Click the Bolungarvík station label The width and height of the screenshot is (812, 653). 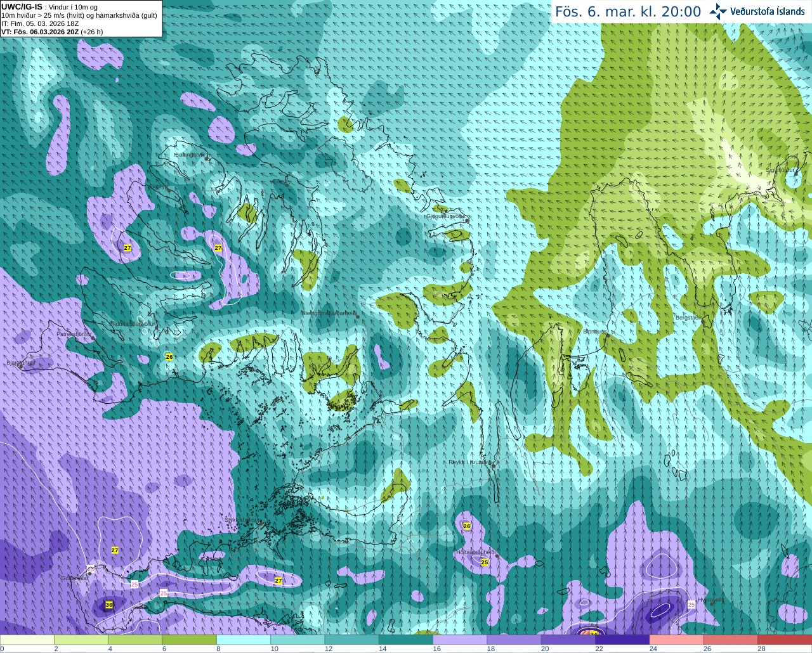[189, 154]
